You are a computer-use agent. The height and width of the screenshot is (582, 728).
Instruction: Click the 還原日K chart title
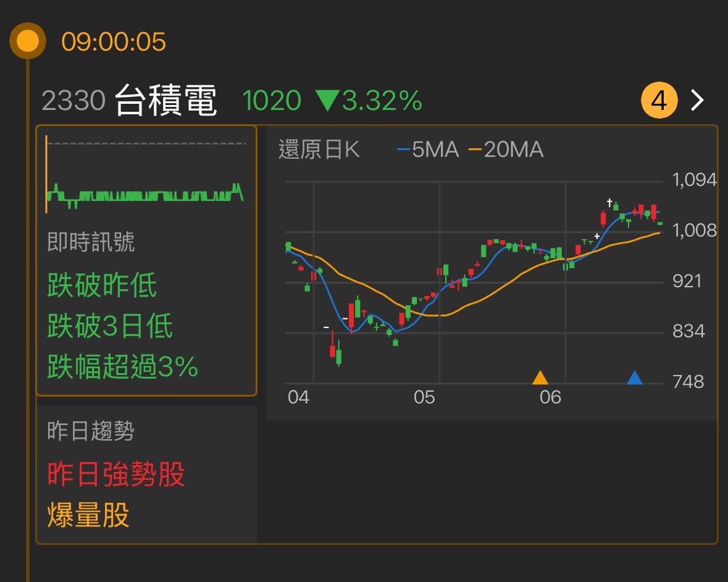pos(319,150)
